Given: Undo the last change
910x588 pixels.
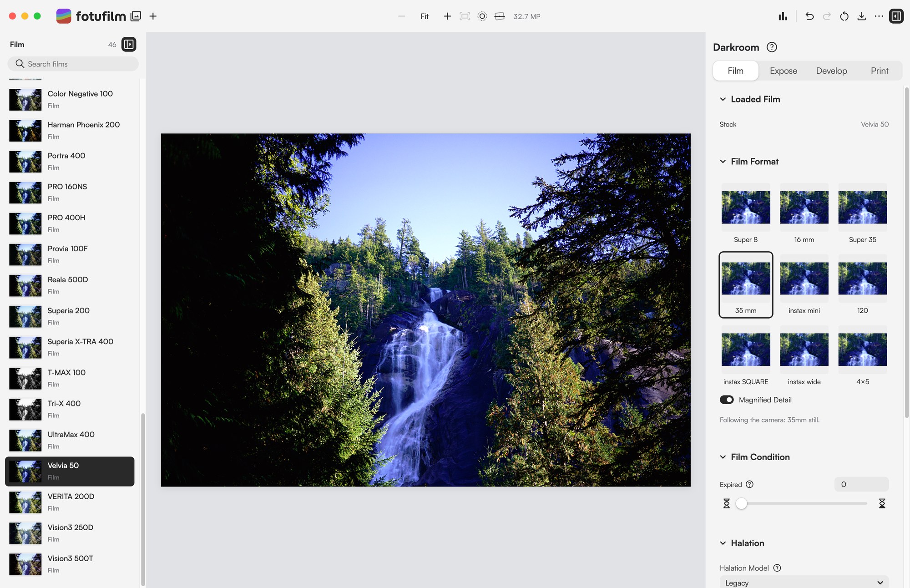Looking at the screenshot, I should tap(809, 16).
